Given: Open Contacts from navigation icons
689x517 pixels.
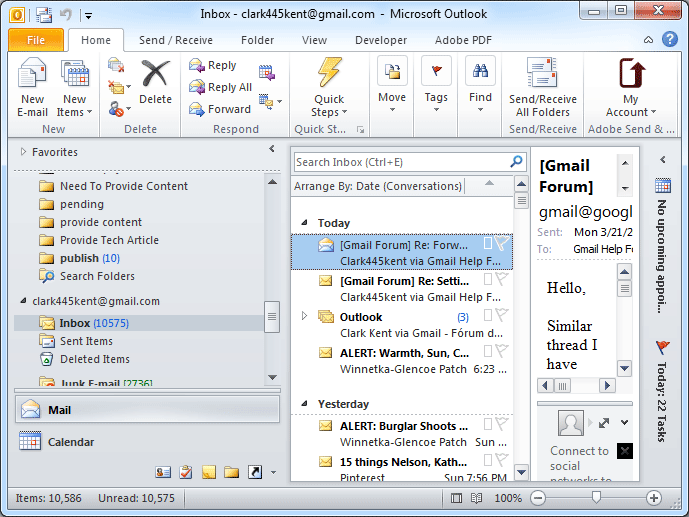Looking at the screenshot, I should pos(163,472).
